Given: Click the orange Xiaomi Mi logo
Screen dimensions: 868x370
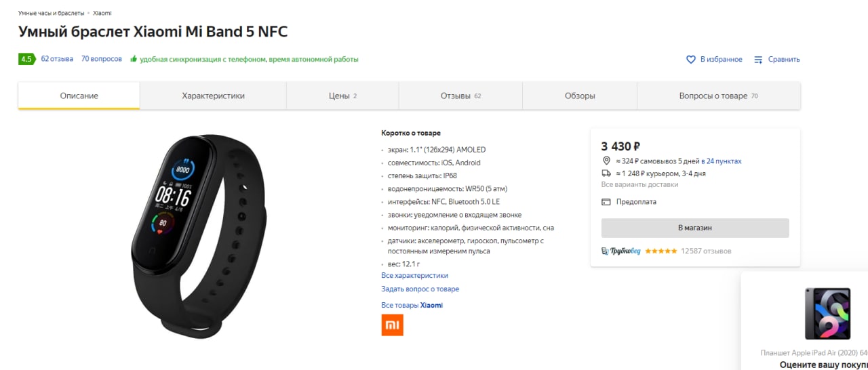Looking at the screenshot, I should (x=392, y=325).
